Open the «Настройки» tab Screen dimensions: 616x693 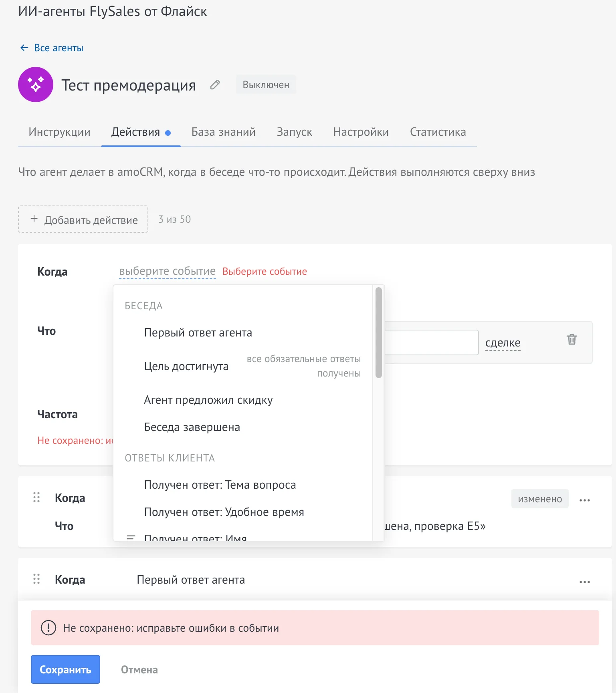tap(361, 132)
